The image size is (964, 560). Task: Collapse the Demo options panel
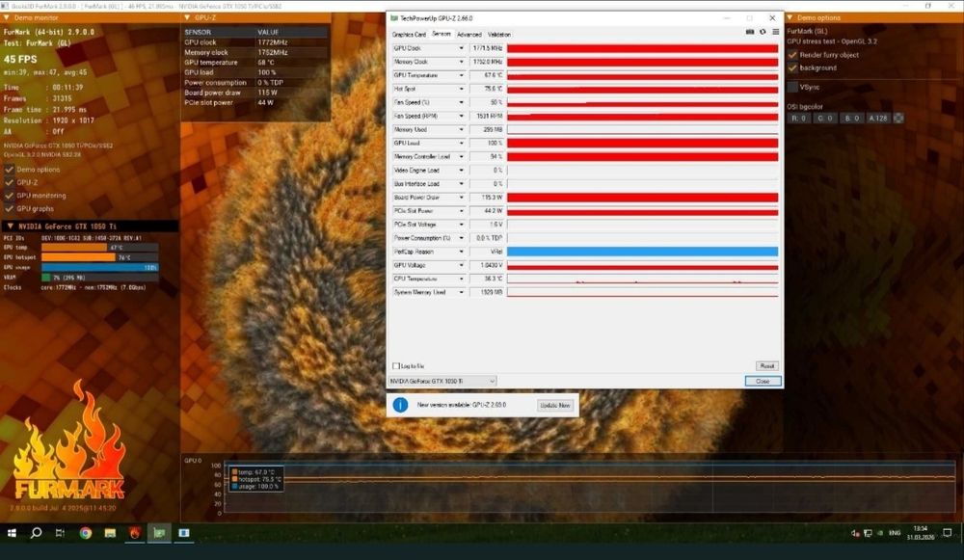[790, 17]
